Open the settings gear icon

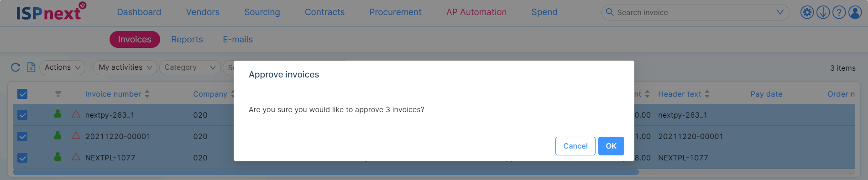click(807, 12)
